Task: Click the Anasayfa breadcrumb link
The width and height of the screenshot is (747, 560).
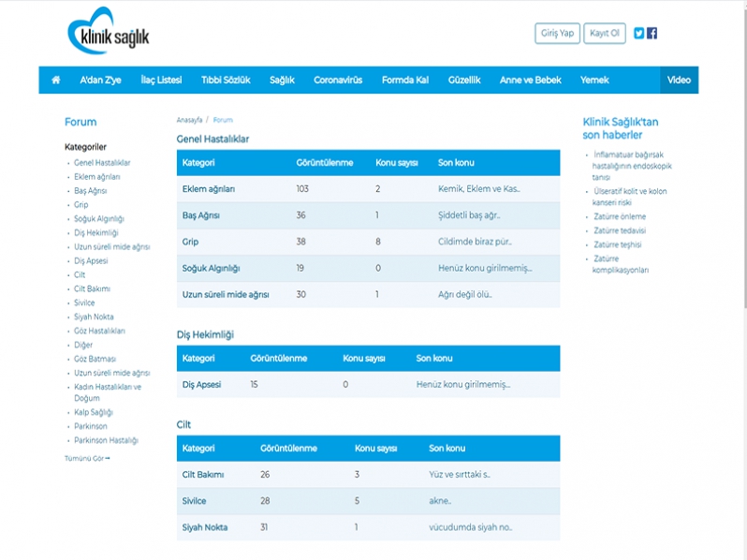Action: pyautogui.click(x=189, y=120)
